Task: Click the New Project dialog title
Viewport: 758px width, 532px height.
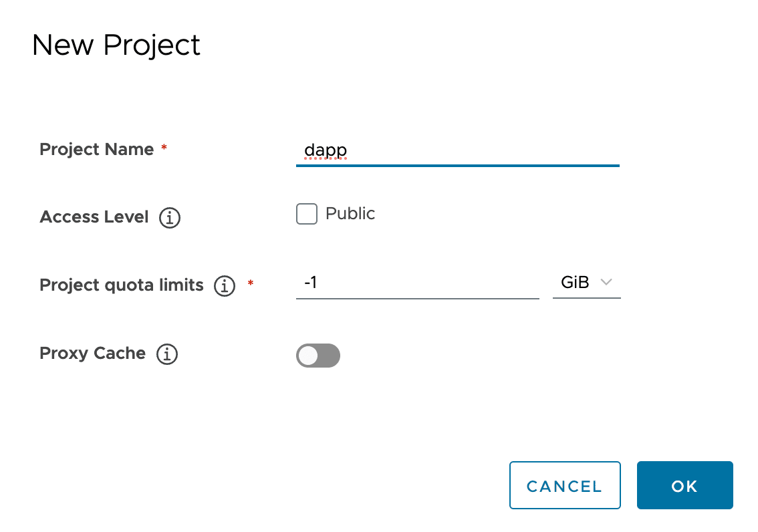Action: (x=116, y=45)
